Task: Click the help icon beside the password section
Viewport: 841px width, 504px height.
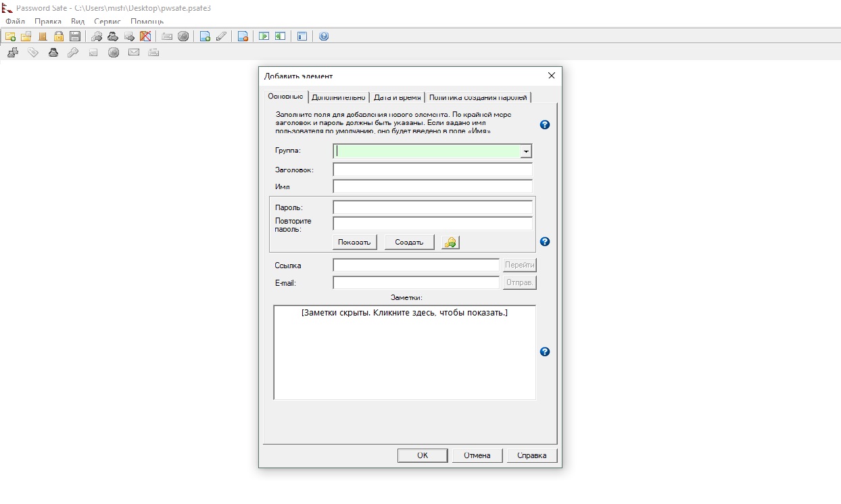Action: [x=545, y=242]
